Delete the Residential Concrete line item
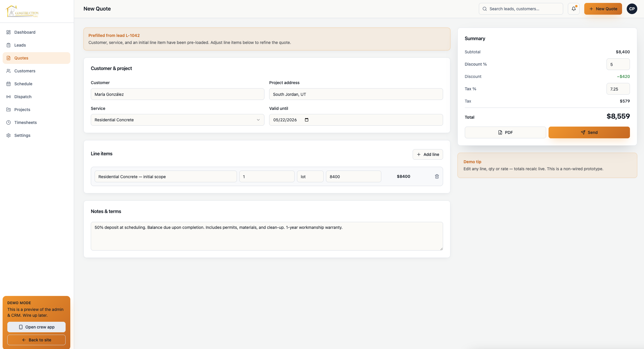This screenshot has height=349, width=644. pyautogui.click(x=437, y=176)
